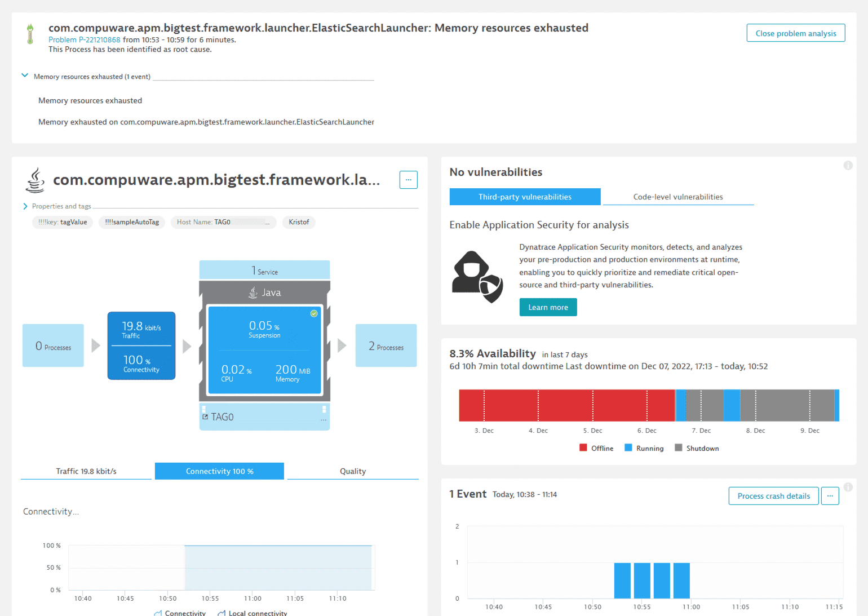Open the events more options ellipsis
This screenshot has width=868, height=616.
click(830, 496)
